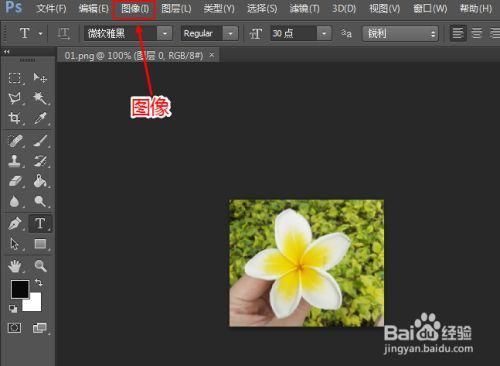Screen dimensions: 500x366
Task: Collapse the toolbox panel double arrows
Action: coord(7,52)
